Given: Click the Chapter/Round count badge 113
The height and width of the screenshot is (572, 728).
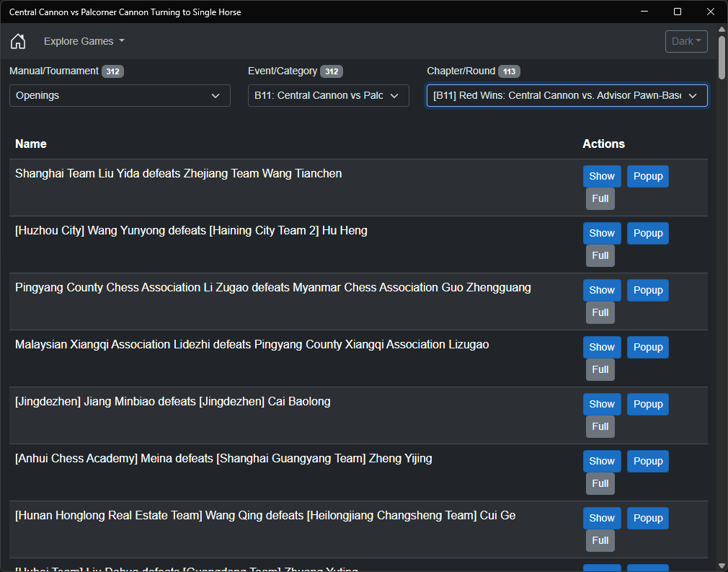Looking at the screenshot, I should 510,71.
